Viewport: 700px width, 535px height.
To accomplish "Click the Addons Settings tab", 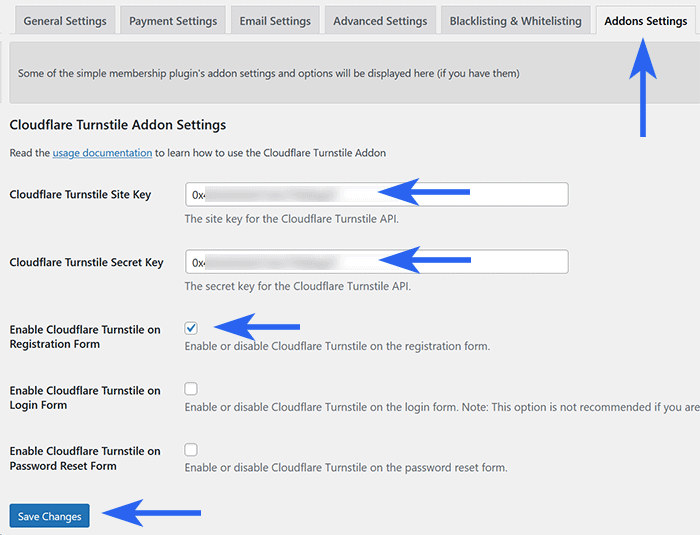I will point(645,21).
